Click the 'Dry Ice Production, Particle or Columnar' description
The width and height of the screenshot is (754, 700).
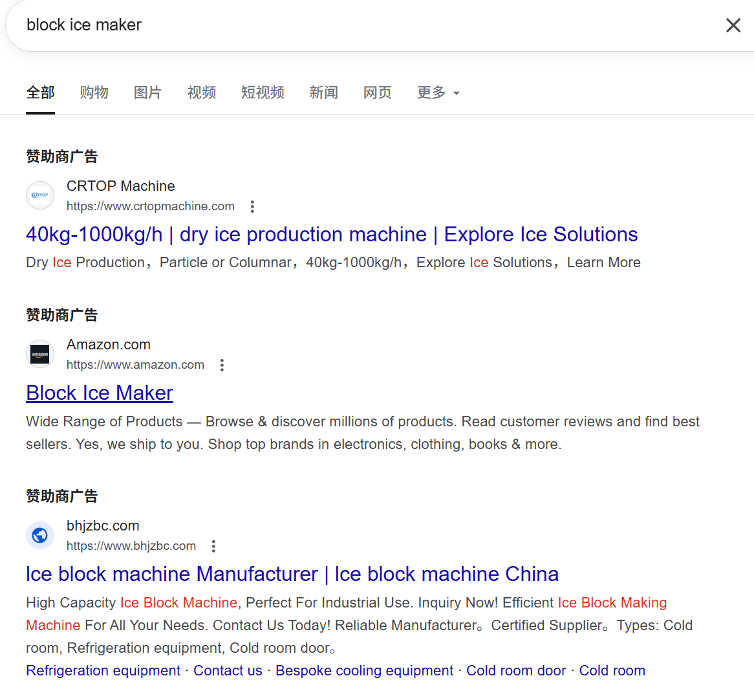tap(333, 263)
